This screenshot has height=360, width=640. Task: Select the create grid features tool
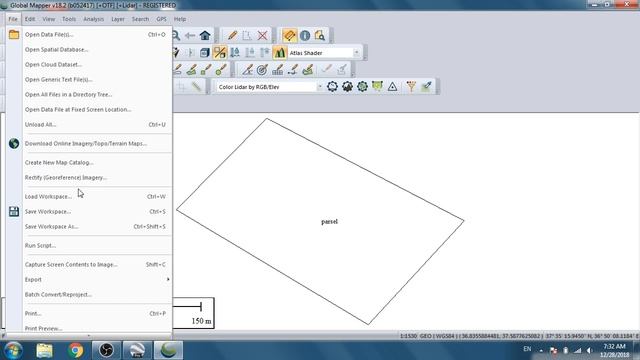(278, 70)
